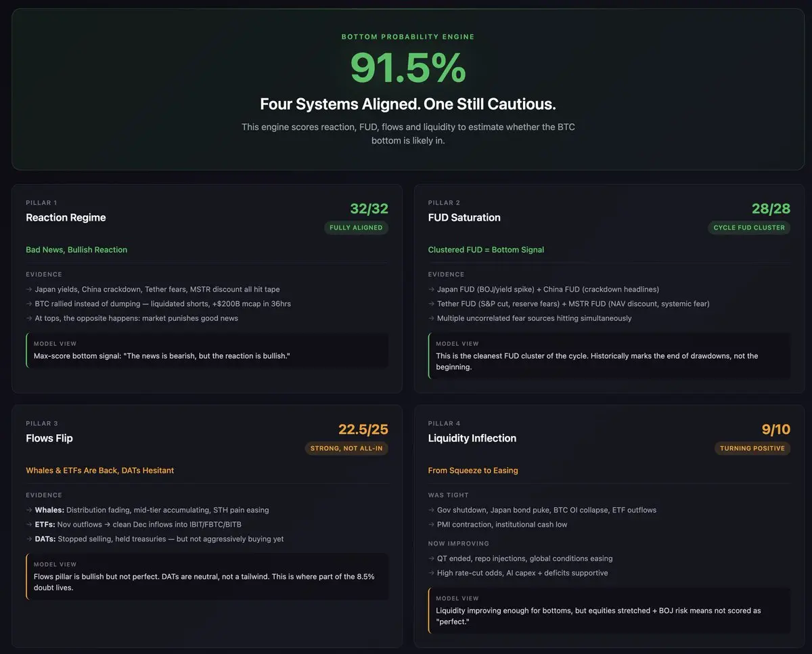Click the BOTTOM PROBABILITY ENGINE header label
This screenshot has width=812, height=654.
[x=408, y=37]
